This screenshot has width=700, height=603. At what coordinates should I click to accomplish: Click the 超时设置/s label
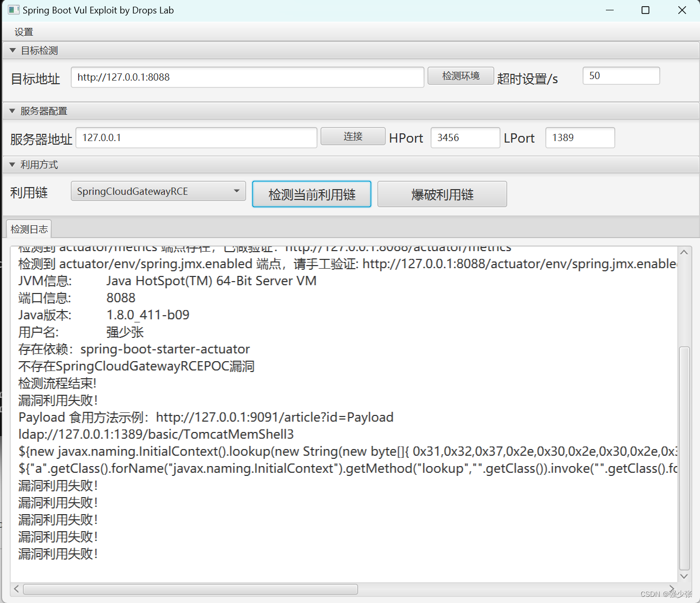527,79
